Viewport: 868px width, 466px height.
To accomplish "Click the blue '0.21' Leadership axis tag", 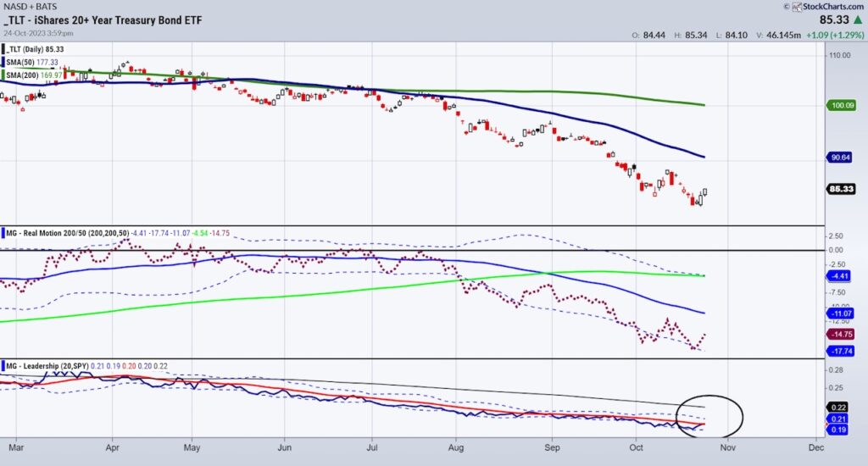I will click(838, 419).
